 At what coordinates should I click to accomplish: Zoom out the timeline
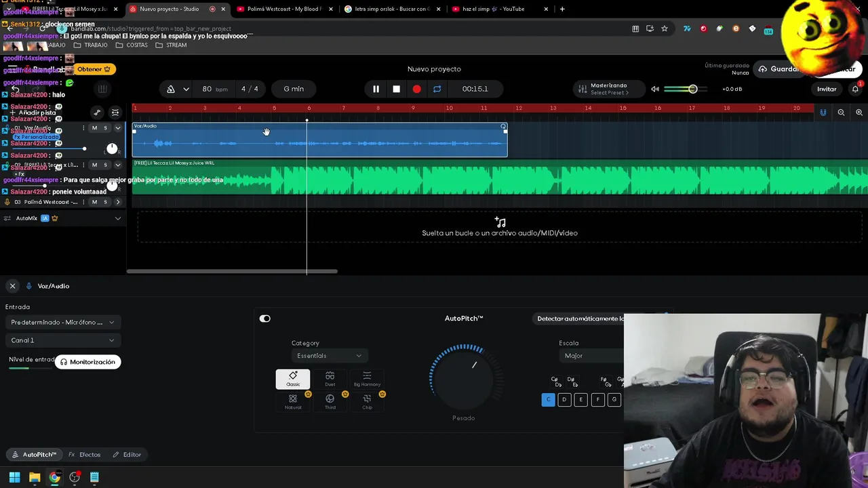click(841, 113)
